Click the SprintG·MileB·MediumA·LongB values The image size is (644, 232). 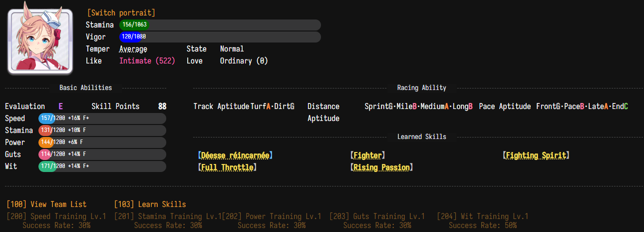419,106
